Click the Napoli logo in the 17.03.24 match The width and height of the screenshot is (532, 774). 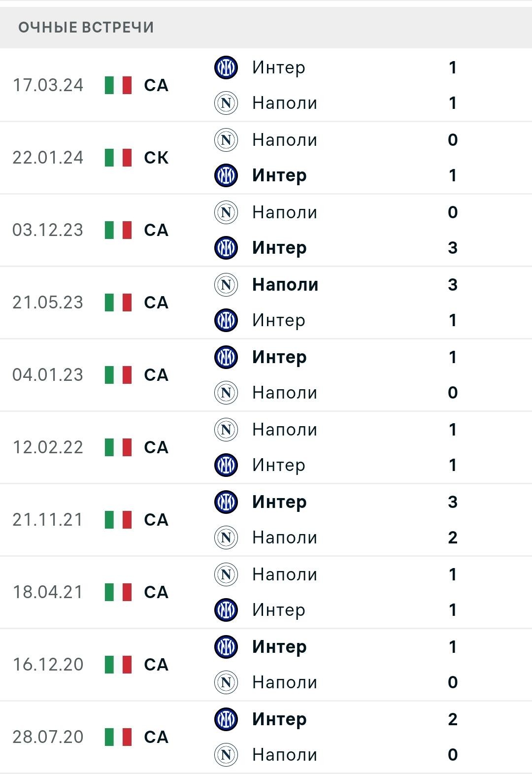(x=226, y=103)
